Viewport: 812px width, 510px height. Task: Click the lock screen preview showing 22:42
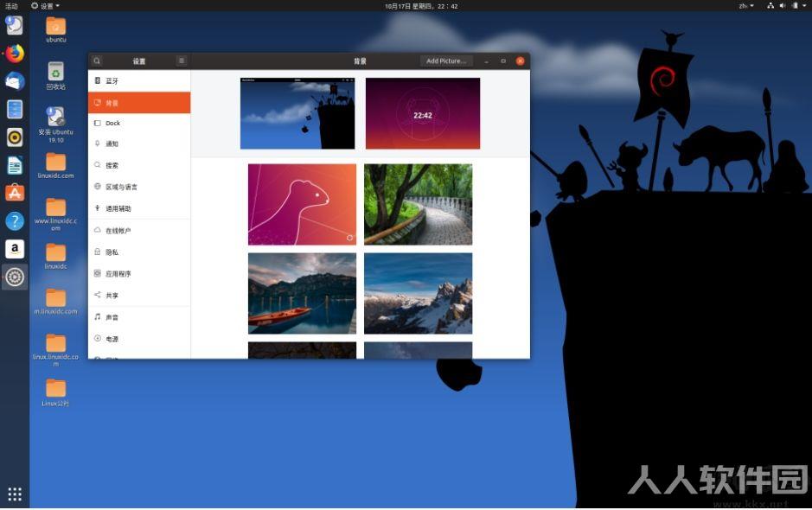tap(423, 113)
